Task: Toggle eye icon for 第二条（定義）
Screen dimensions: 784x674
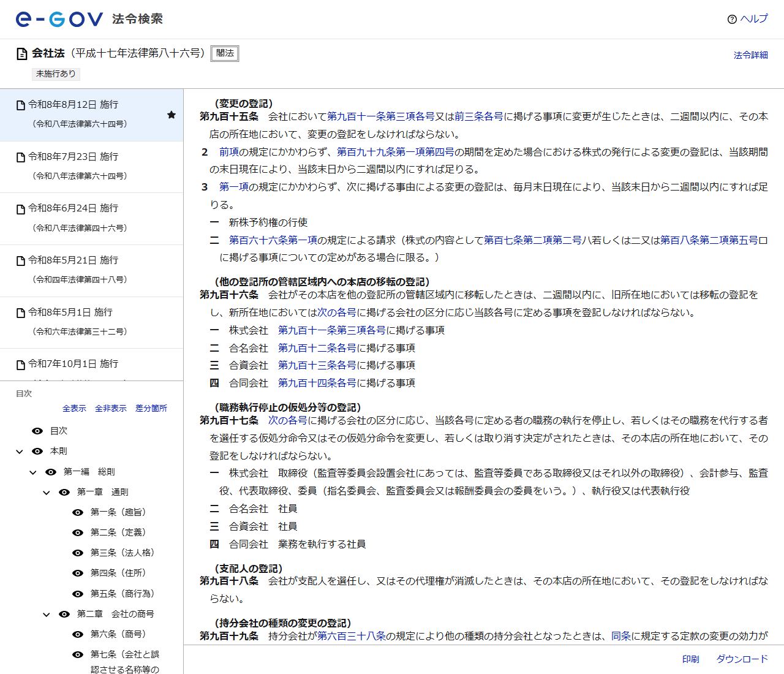Action: 78,532
